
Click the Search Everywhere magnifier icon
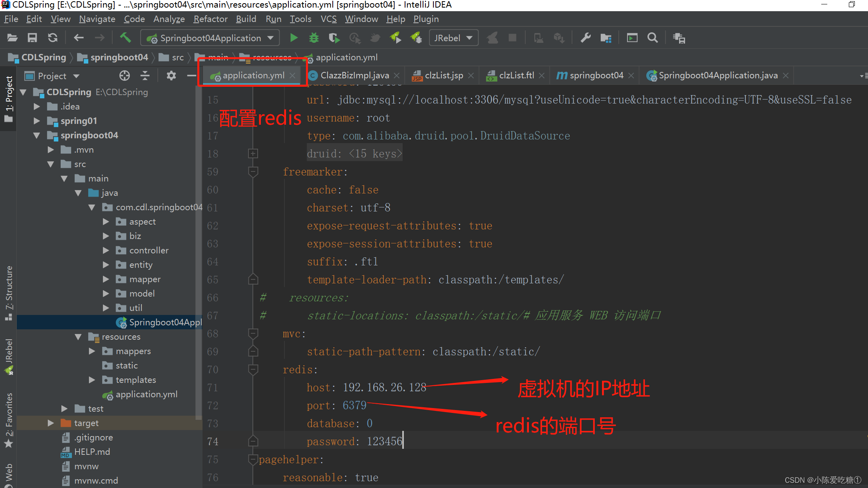coord(652,38)
